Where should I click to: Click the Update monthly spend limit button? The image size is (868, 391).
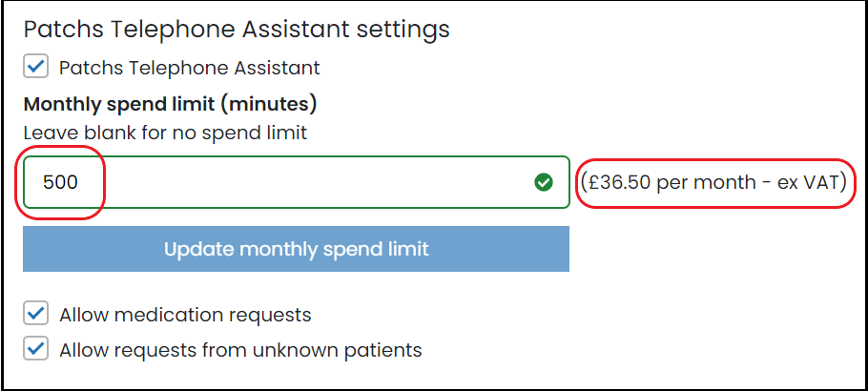296,249
